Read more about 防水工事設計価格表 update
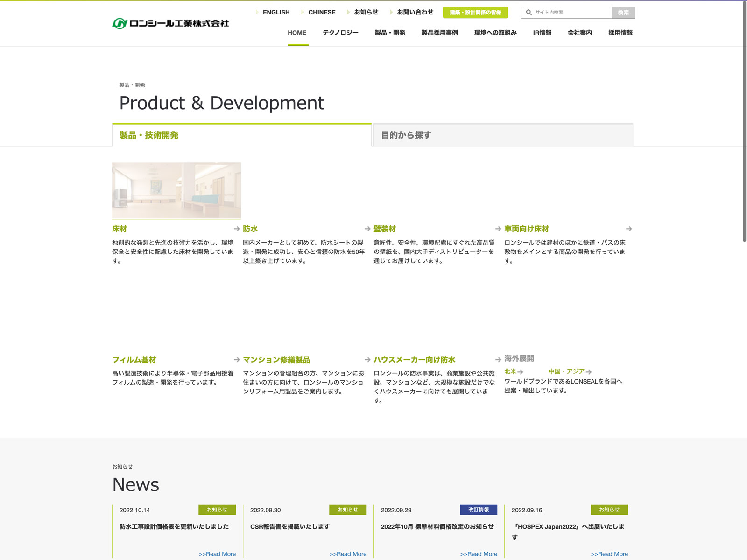Screen dimensions: 747x560 click(x=217, y=554)
